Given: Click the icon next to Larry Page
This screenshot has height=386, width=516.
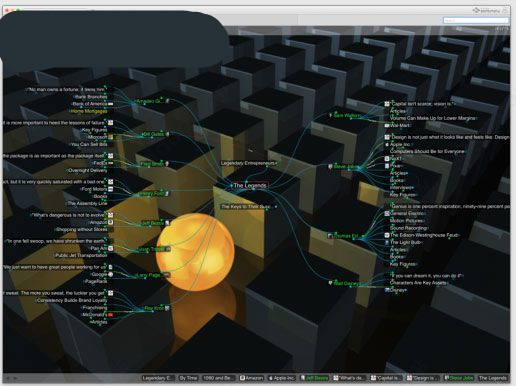Looking at the screenshot, I should [166, 275].
